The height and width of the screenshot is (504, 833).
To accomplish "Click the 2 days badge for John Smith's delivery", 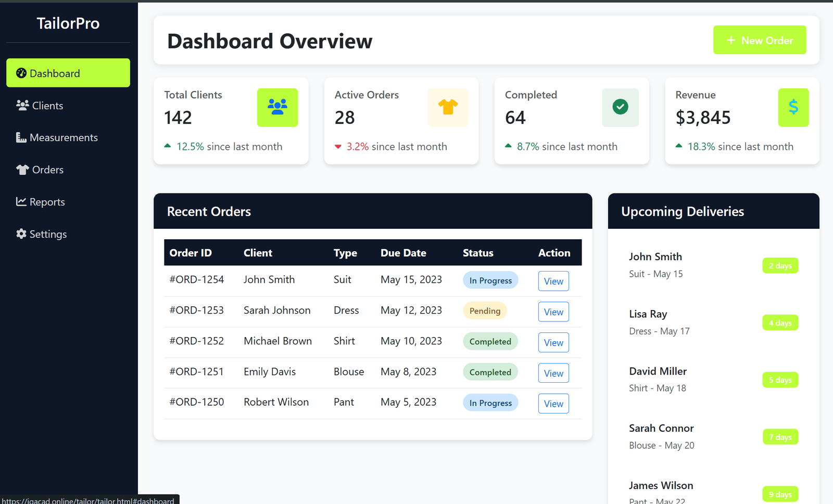I will [x=780, y=265].
